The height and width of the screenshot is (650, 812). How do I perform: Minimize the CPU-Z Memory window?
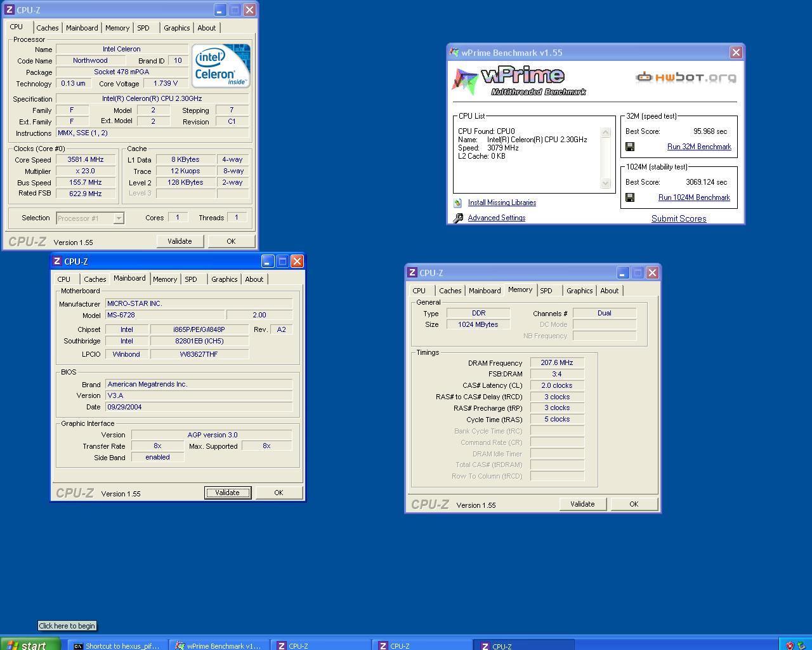[x=622, y=273]
